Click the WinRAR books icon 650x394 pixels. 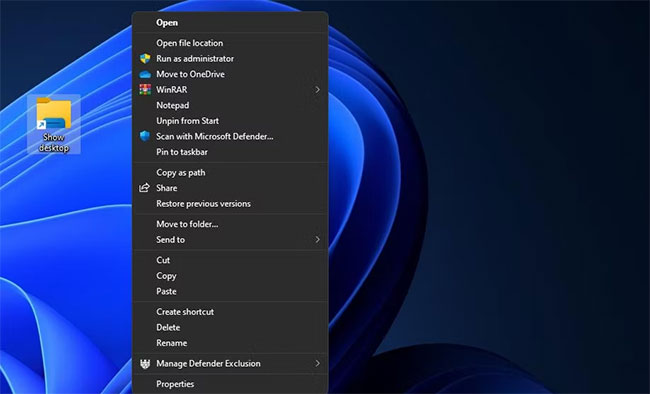pyautogui.click(x=145, y=90)
